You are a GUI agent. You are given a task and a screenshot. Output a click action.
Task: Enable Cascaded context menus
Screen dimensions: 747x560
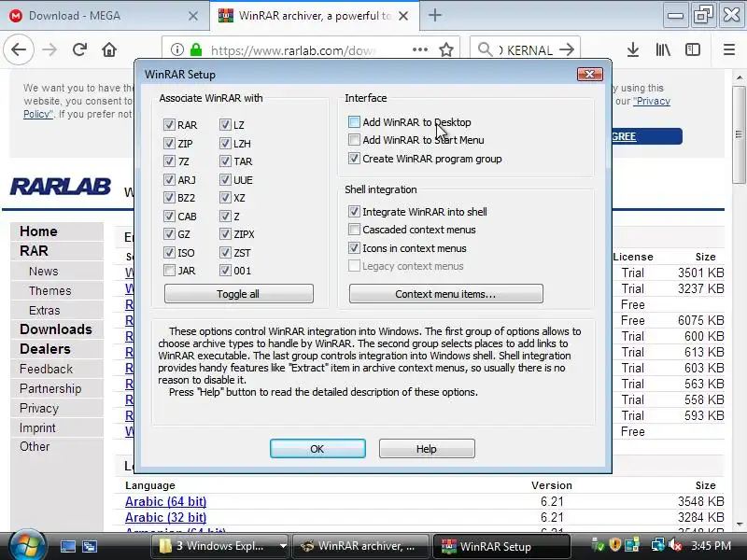pyautogui.click(x=354, y=230)
